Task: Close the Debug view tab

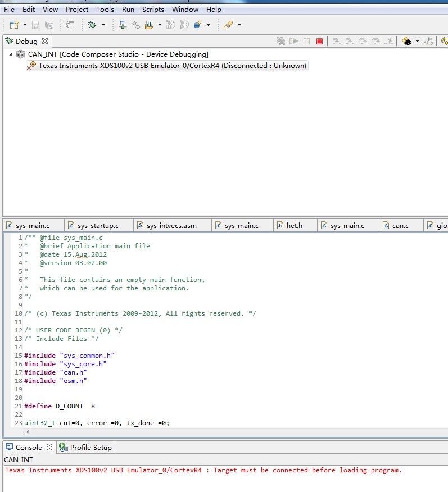Action: point(45,41)
